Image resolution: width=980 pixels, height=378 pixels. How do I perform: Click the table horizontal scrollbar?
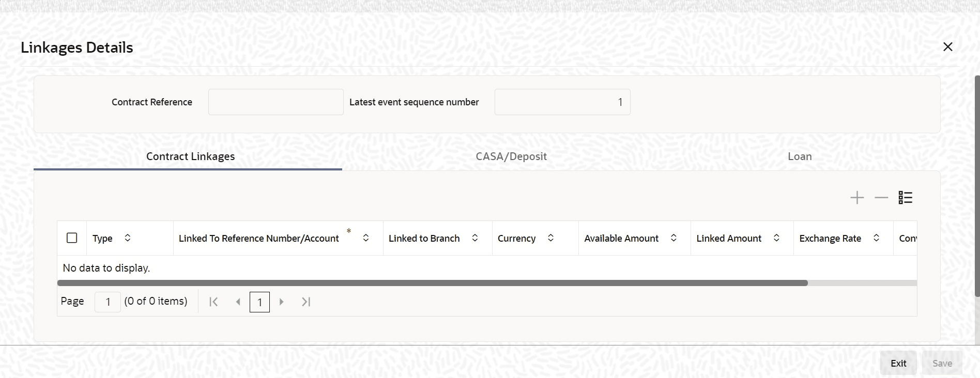coord(432,283)
